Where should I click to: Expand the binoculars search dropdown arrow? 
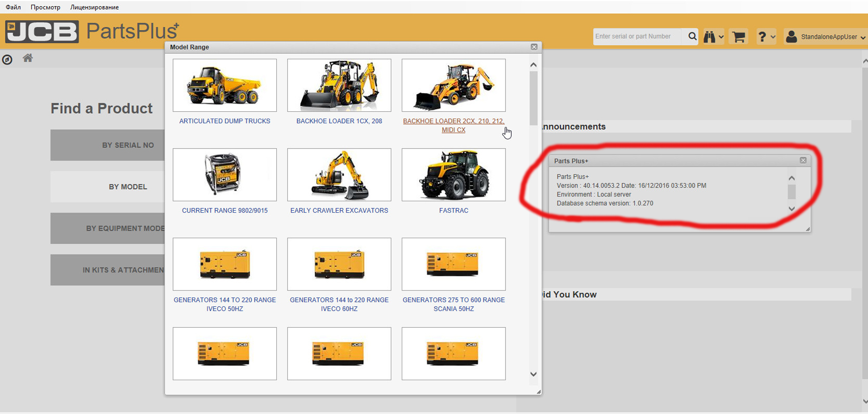(721, 37)
